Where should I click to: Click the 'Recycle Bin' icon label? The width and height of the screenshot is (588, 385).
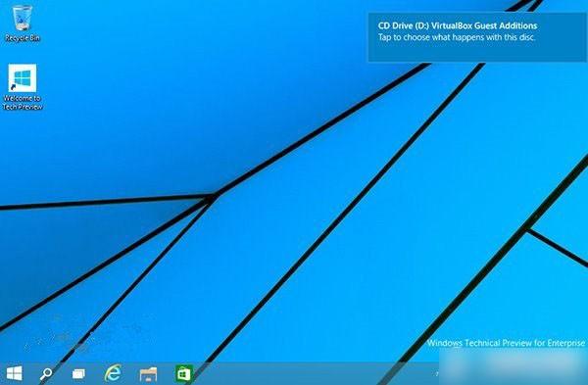(23, 38)
